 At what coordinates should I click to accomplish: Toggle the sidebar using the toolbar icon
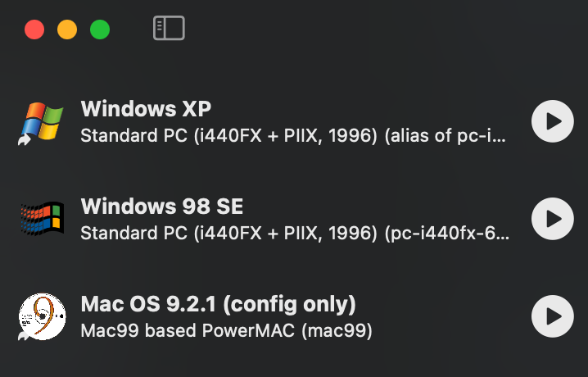169,28
